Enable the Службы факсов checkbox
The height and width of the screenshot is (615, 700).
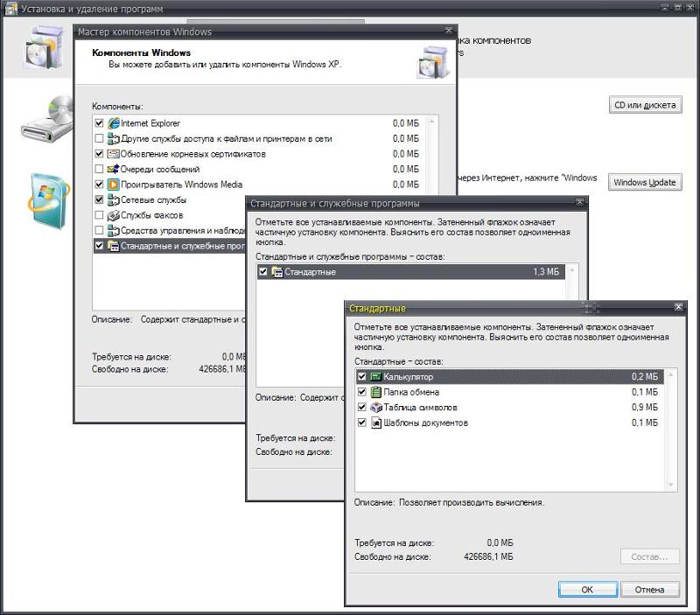(99, 216)
